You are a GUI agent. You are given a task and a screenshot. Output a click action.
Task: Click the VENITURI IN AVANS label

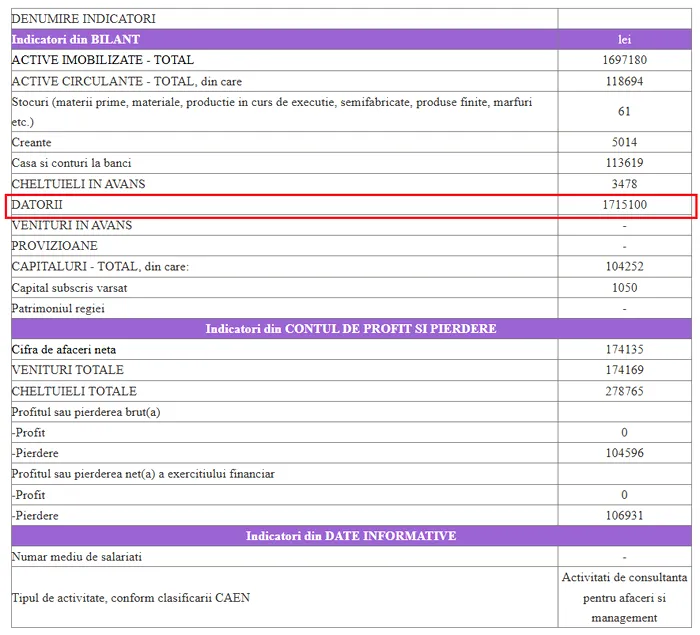click(71, 225)
